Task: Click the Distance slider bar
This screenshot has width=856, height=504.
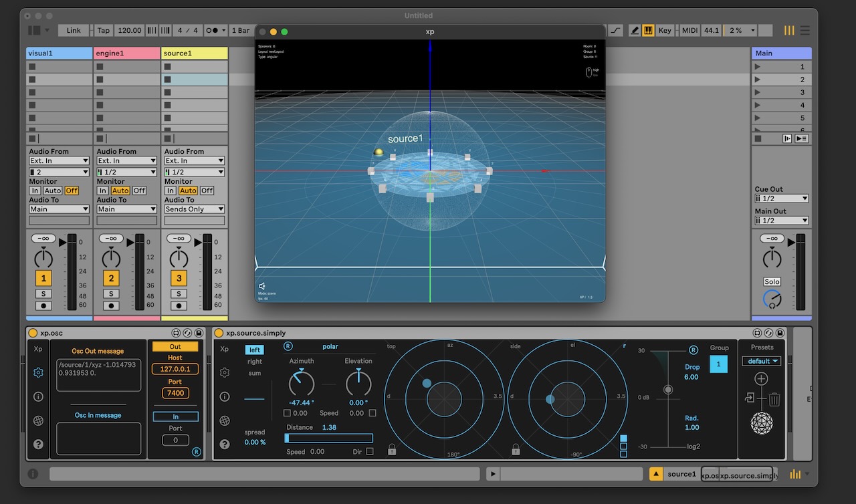Action: (x=329, y=438)
